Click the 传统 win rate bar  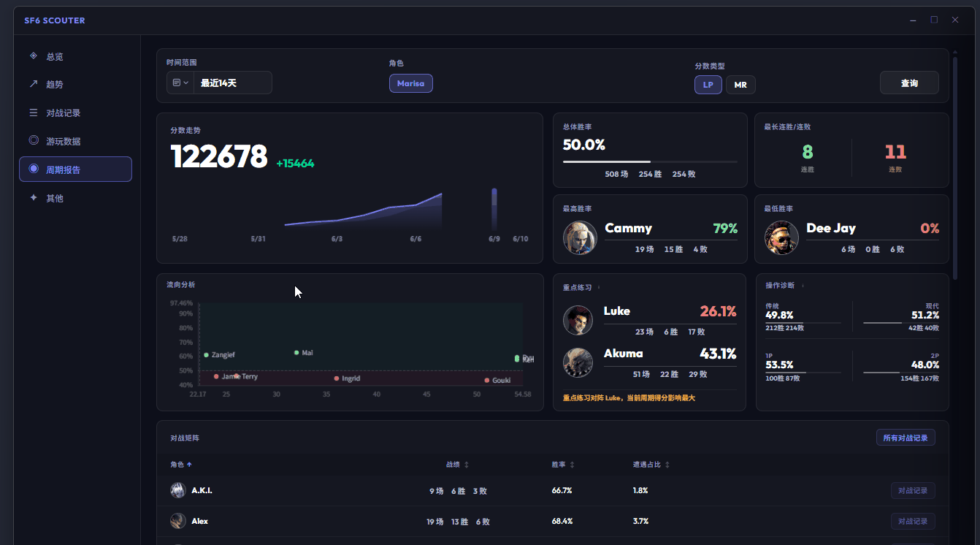[x=803, y=323]
